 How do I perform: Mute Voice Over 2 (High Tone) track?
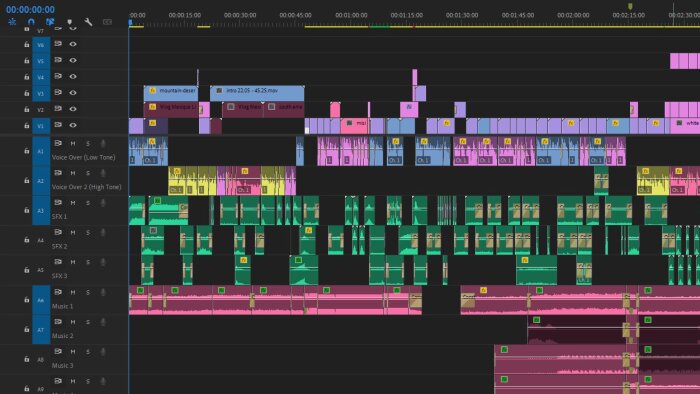pos(73,173)
